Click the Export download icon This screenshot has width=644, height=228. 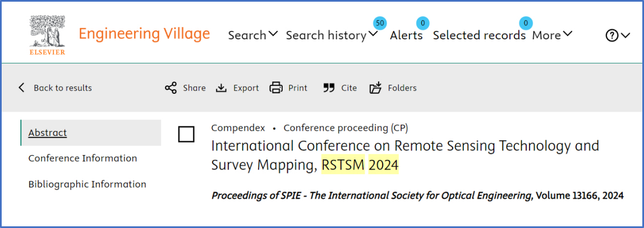(222, 88)
